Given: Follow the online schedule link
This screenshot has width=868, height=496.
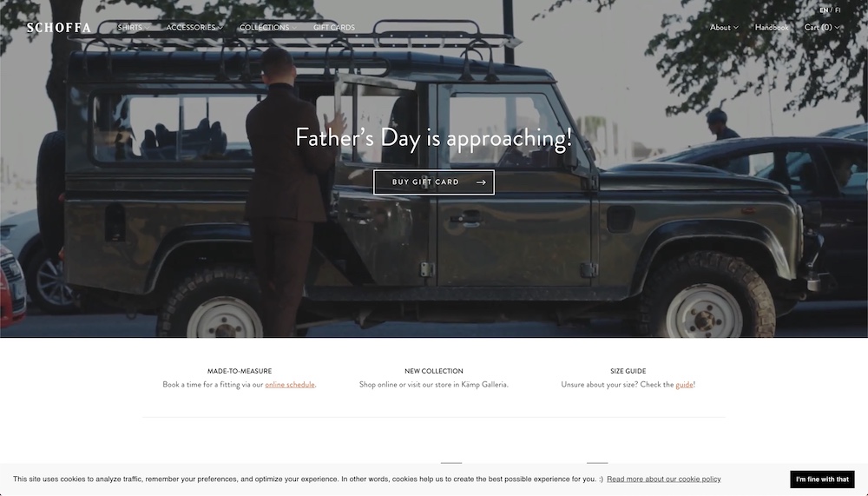Looking at the screenshot, I should (x=290, y=385).
